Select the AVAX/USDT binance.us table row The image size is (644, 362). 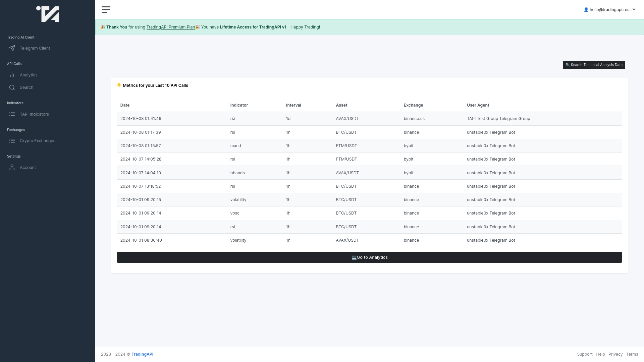(369, 119)
